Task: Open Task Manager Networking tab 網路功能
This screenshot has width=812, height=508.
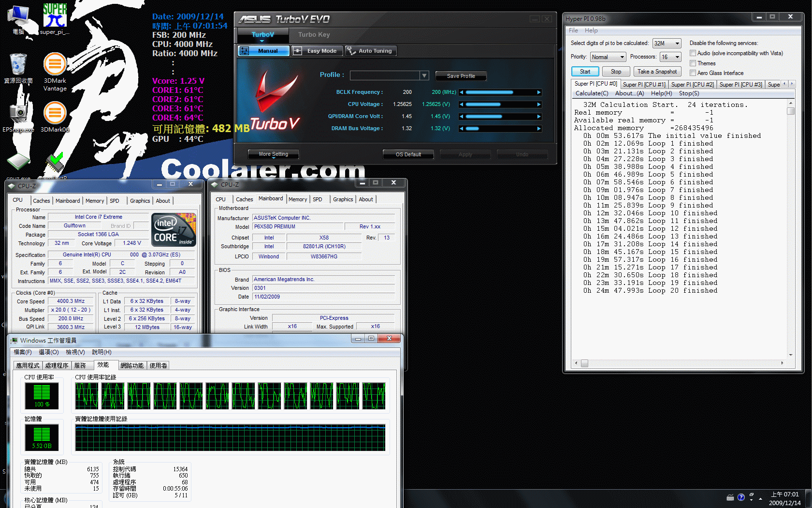Action: [132, 366]
